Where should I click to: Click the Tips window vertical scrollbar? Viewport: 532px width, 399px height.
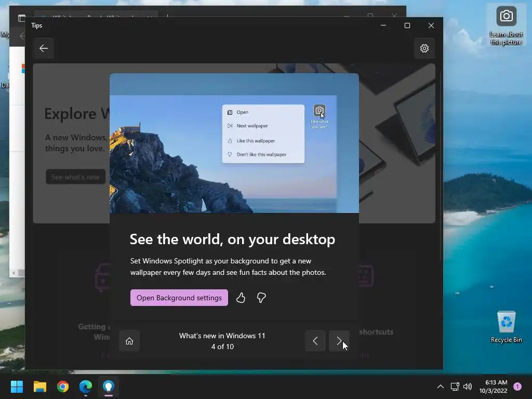[441, 166]
